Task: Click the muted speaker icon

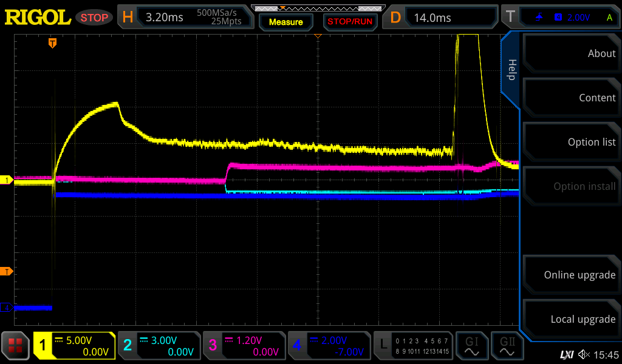Action: (584, 354)
